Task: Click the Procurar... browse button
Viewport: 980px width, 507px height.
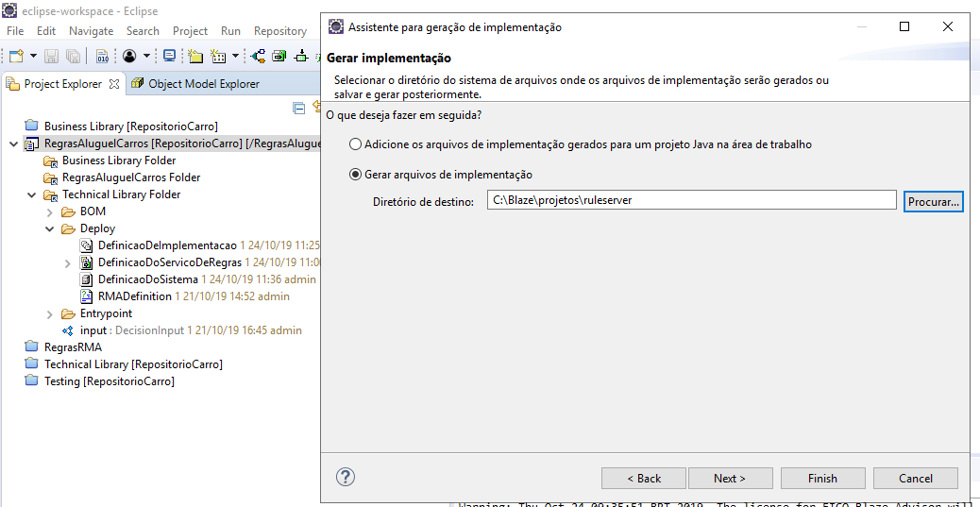Action: (x=933, y=201)
